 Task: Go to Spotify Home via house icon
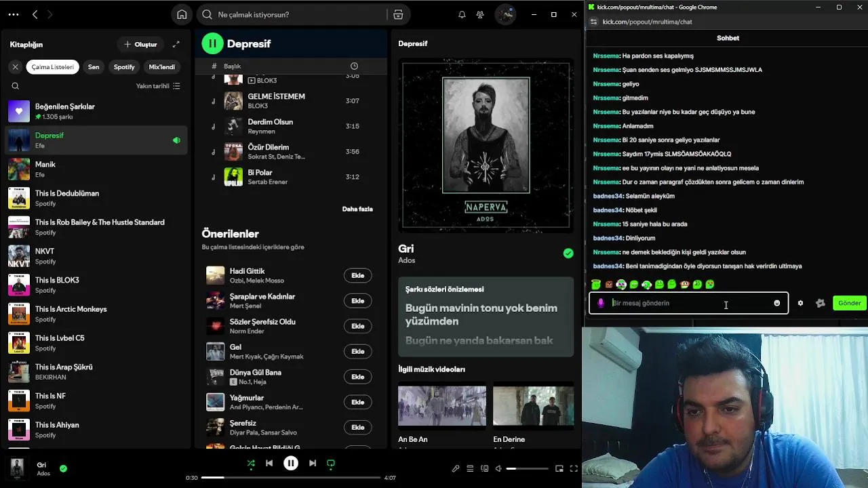tap(182, 14)
